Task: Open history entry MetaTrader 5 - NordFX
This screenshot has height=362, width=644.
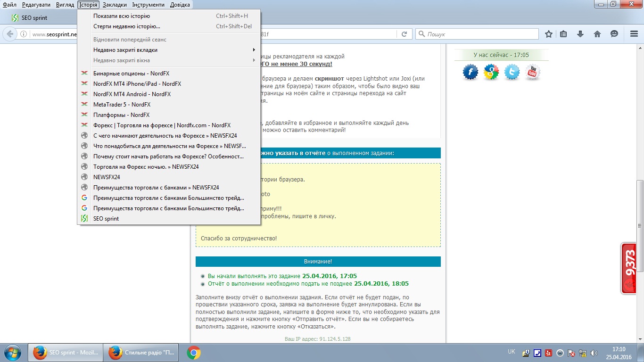Action: (x=169, y=105)
